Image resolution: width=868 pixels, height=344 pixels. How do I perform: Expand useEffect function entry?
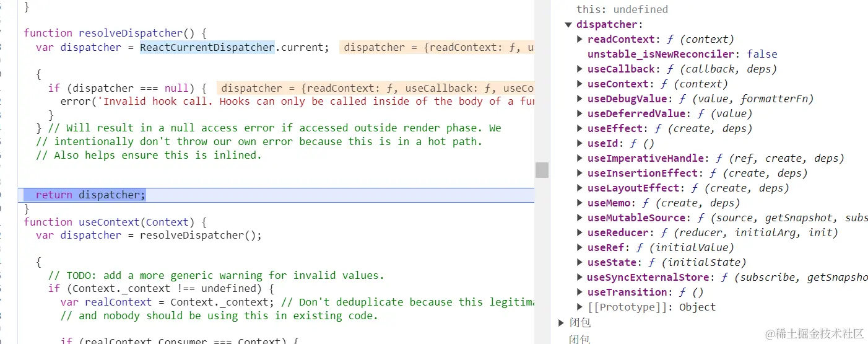580,128
